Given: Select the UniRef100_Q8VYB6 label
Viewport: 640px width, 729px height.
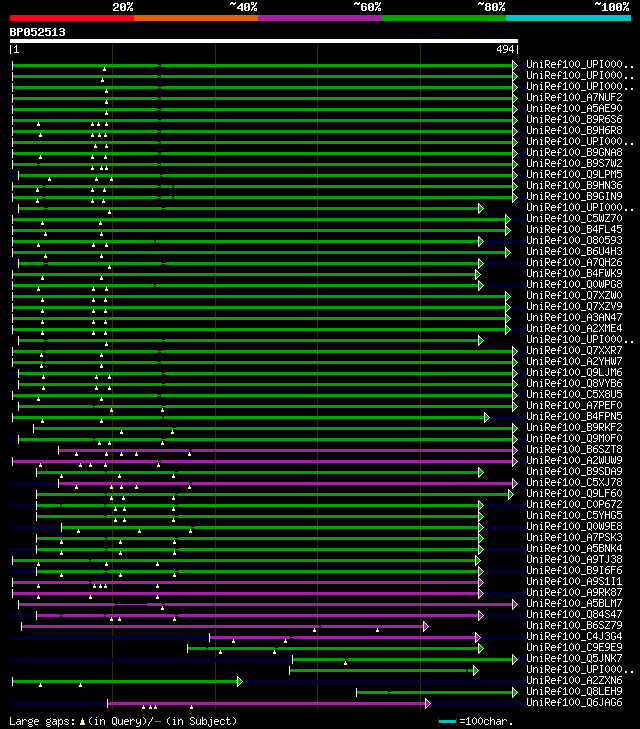Looking at the screenshot, I should [x=574, y=384].
